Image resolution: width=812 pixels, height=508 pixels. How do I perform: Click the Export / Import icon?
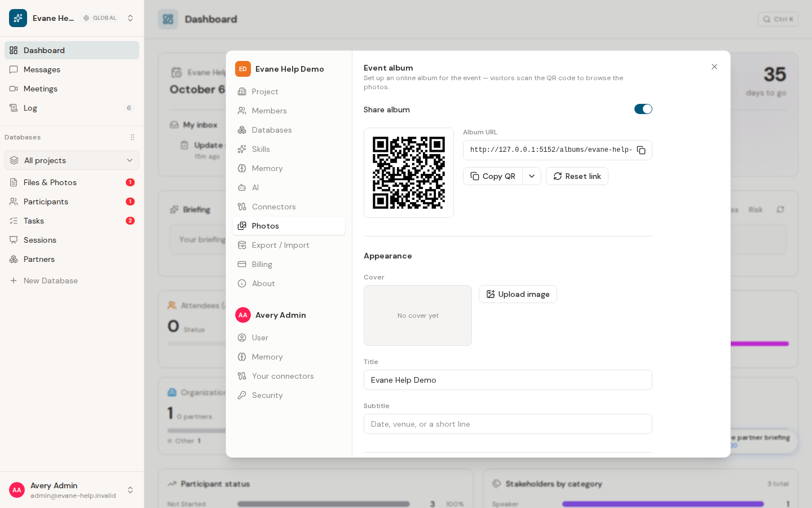(x=242, y=245)
